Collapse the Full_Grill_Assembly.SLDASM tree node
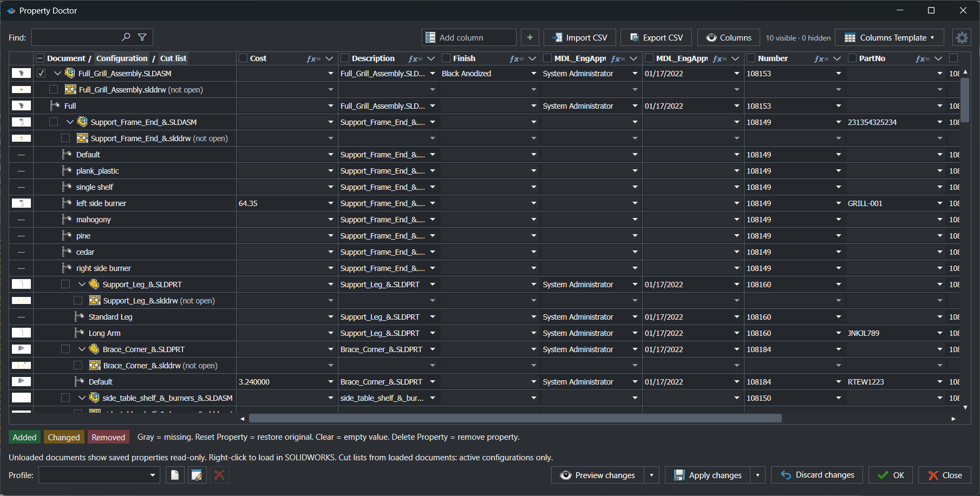Viewport: 980px width, 496px height. tap(58, 73)
